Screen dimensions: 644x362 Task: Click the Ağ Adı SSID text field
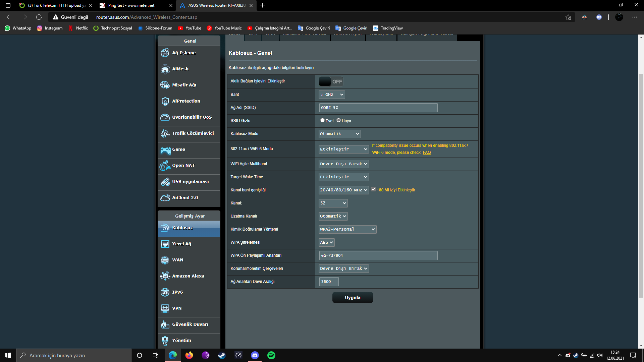coord(378,108)
